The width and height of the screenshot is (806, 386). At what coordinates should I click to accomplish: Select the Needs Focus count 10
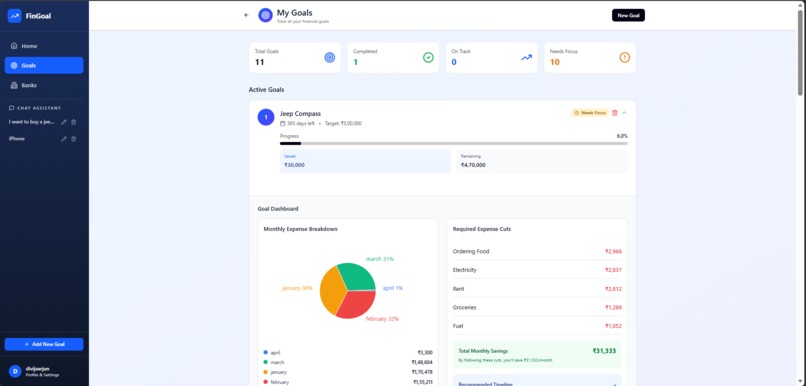coord(555,62)
